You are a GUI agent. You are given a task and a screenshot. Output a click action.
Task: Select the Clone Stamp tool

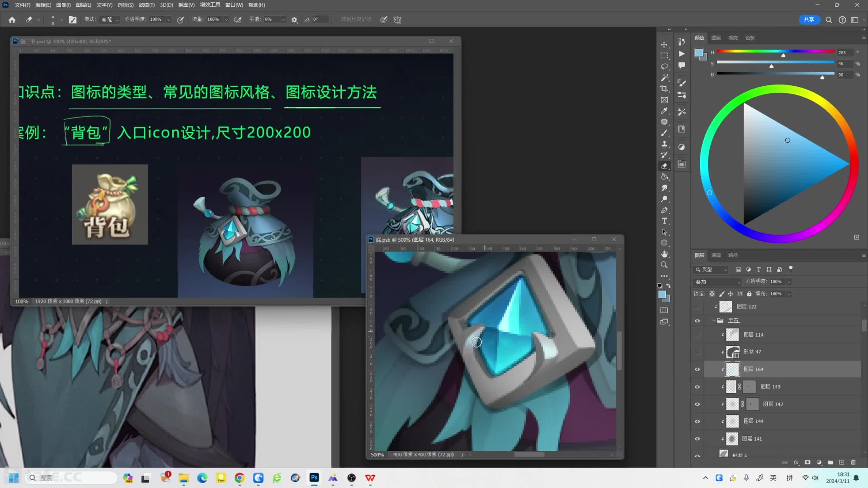664,144
